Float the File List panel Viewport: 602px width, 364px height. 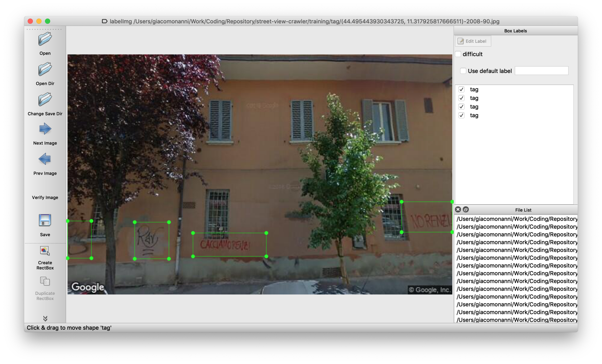coord(466,209)
